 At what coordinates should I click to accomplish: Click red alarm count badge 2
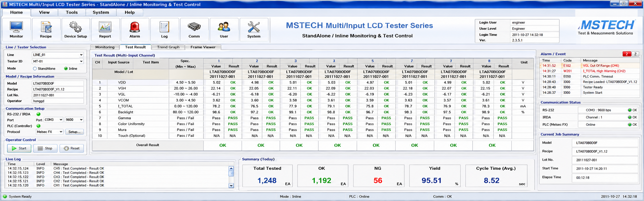tap(627, 54)
